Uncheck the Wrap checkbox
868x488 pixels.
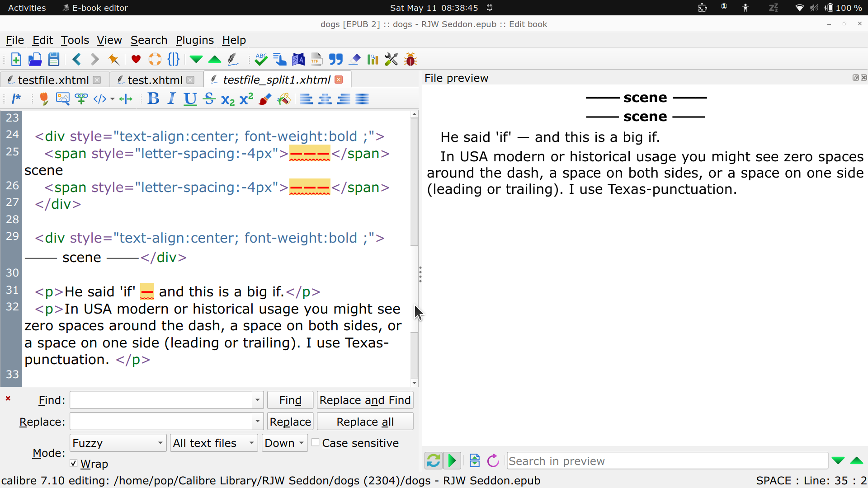click(x=74, y=463)
